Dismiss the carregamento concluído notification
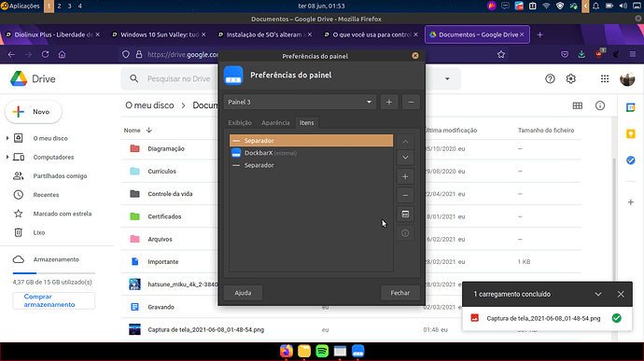Screen dimensions: 644x361 click(x=621, y=294)
